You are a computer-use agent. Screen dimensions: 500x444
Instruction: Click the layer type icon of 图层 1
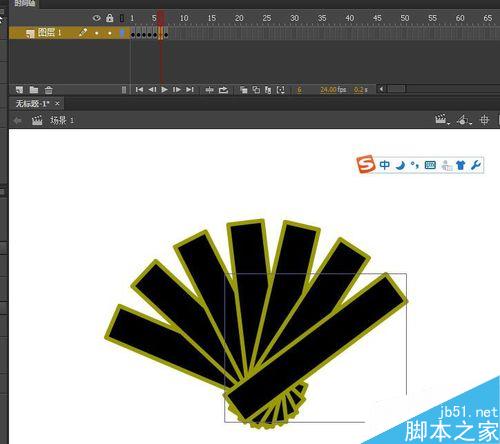(31, 33)
